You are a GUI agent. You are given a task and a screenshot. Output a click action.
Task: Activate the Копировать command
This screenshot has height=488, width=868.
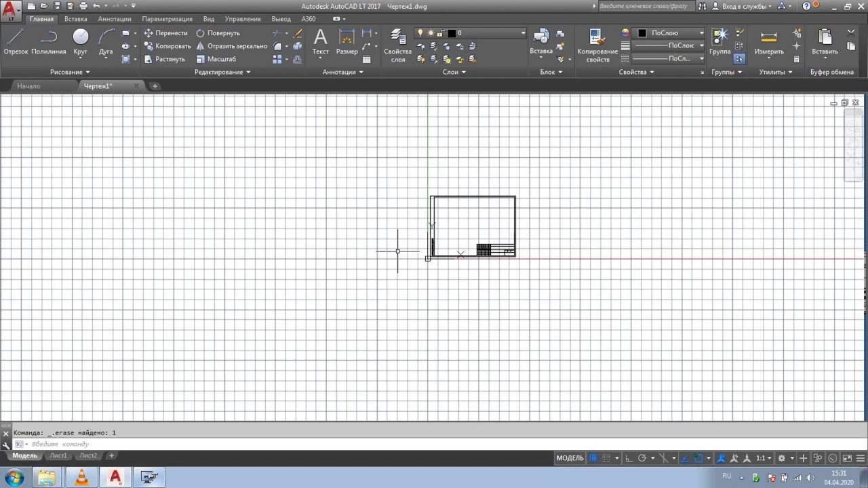(167, 46)
